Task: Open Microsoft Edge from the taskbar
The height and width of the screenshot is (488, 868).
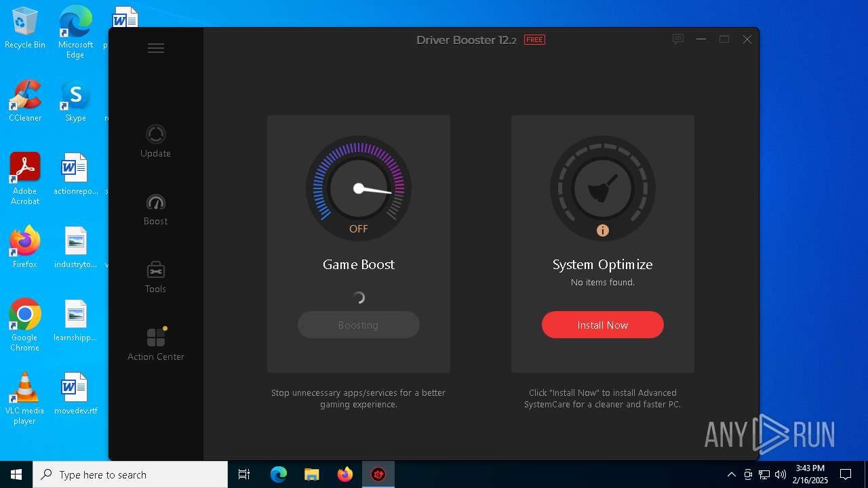Action: (x=279, y=474)
